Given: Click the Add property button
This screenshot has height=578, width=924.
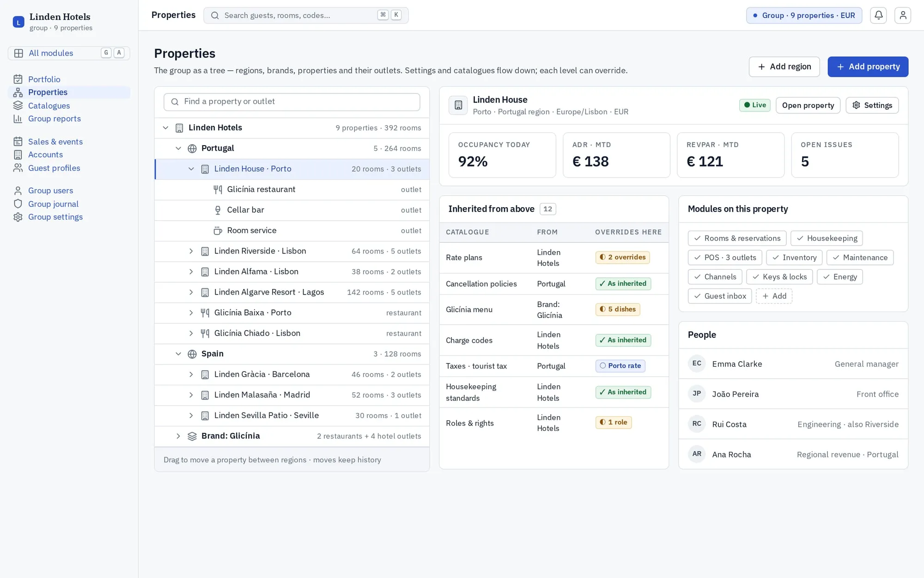Looking at the screenshot, I should coord(868,67).
